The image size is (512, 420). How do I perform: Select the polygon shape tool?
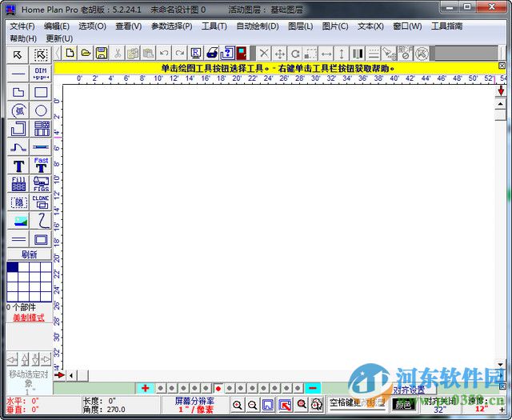pyautogui.click(x=18, y=92)
